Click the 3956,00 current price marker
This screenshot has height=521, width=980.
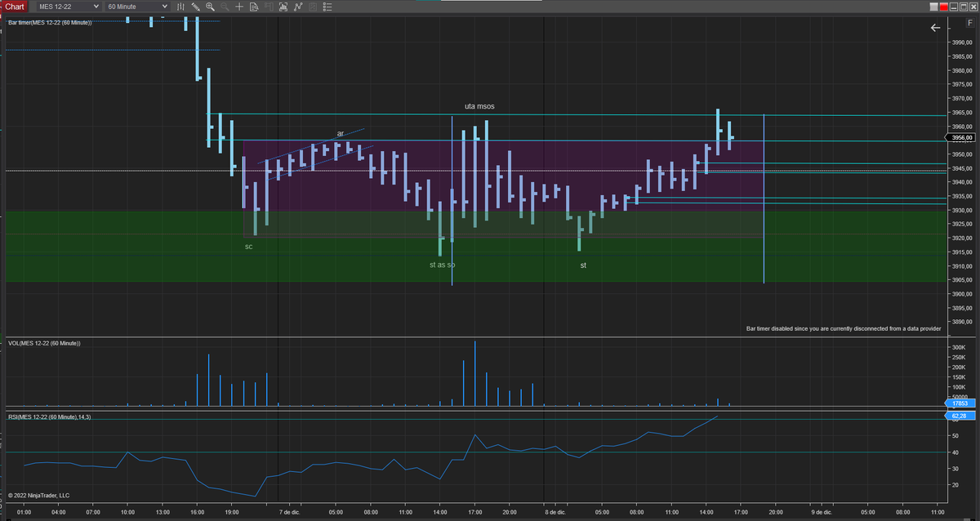coord(961,138)
